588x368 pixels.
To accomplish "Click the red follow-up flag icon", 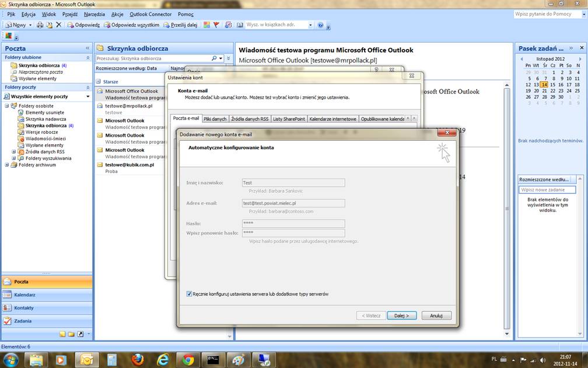I will pos(216,25).
